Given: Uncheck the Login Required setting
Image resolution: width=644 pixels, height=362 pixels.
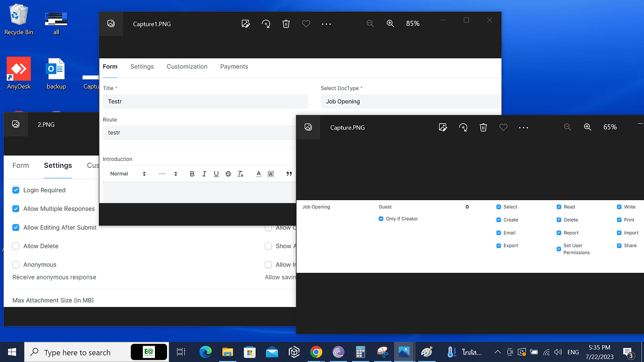Looking at the screenshot, I should coord(15,190).
